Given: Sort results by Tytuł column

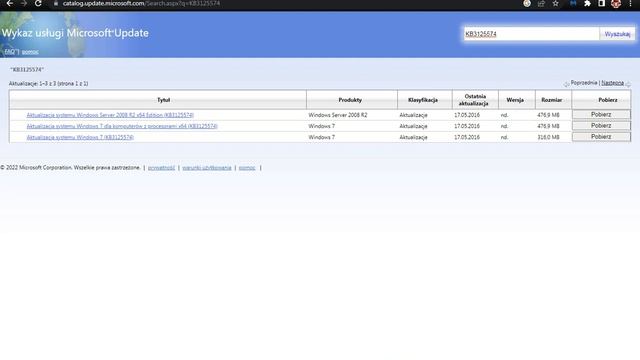Looking at the screenshot, I should [x=163, y=100].
